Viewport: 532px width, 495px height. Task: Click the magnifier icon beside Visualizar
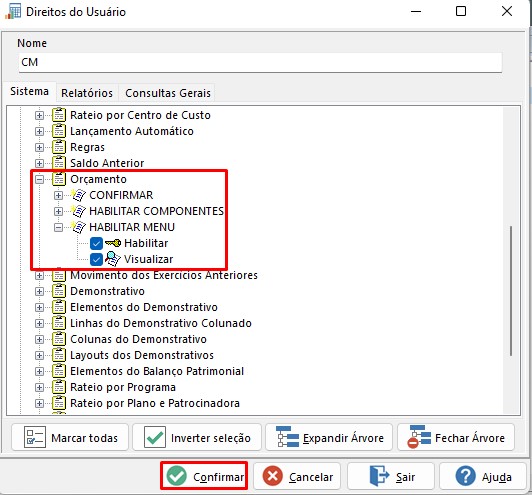(x=113, y=259)
